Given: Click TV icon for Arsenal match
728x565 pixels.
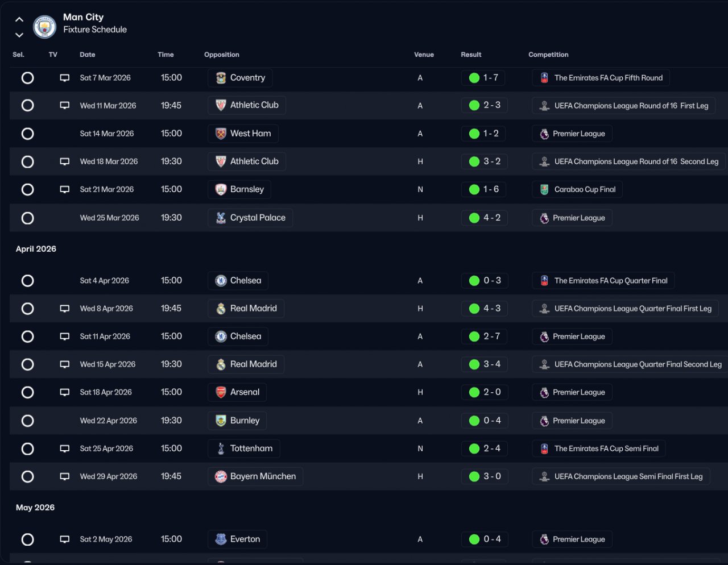Looking at the screenshot, I should point(65,392).
